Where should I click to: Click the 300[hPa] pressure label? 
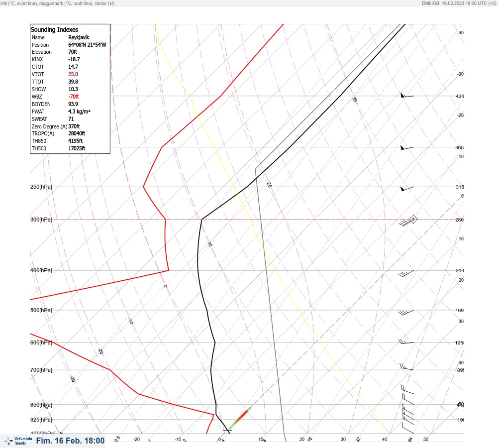click(x=41, y=220)
